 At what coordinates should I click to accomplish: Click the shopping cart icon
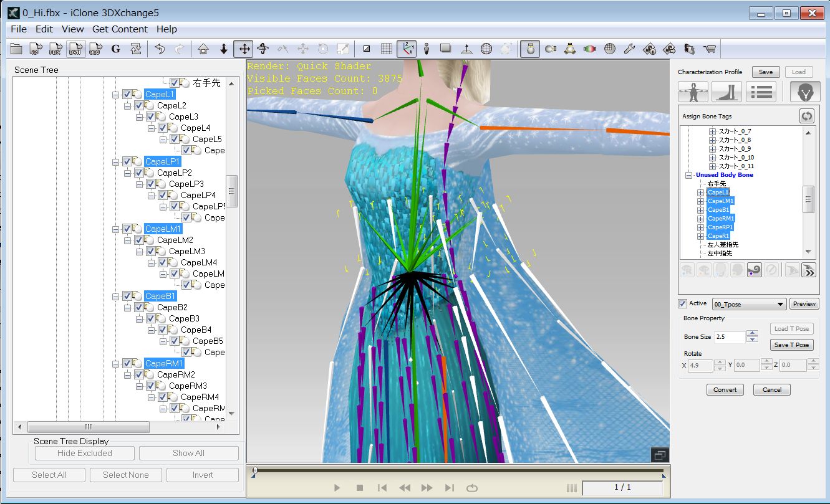click(709, 49)
